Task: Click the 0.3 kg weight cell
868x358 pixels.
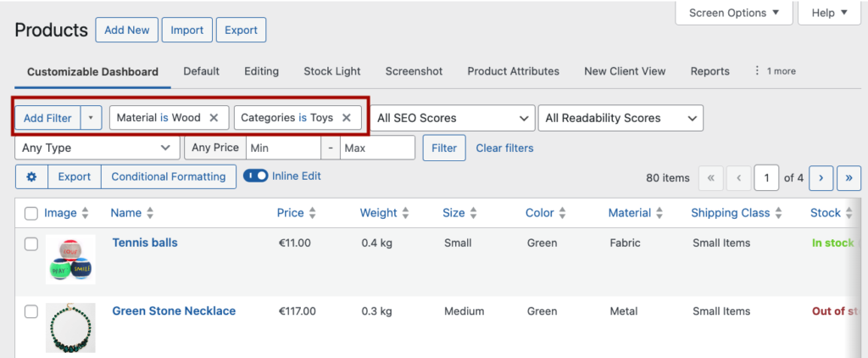Action: pos(376,311)
